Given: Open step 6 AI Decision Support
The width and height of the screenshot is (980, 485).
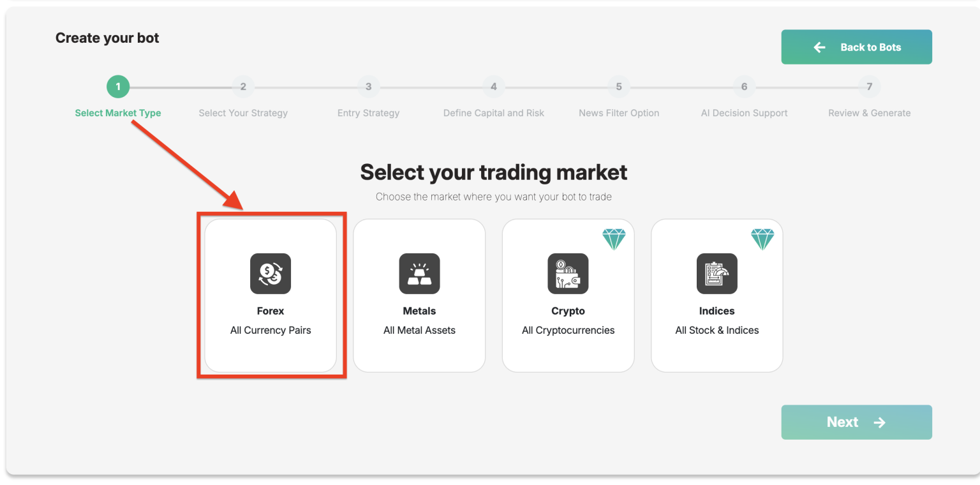Looking at the screenshot, I should (744, 87).
